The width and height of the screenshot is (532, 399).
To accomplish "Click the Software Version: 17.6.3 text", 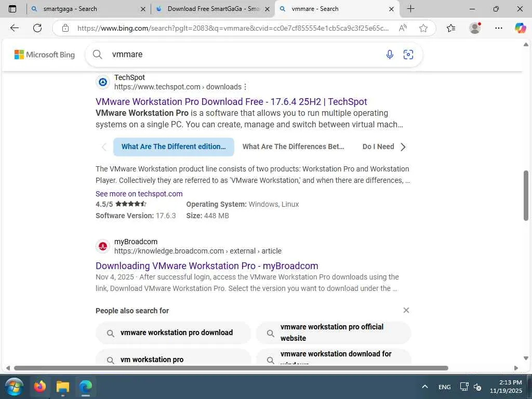I will point(136,216).
